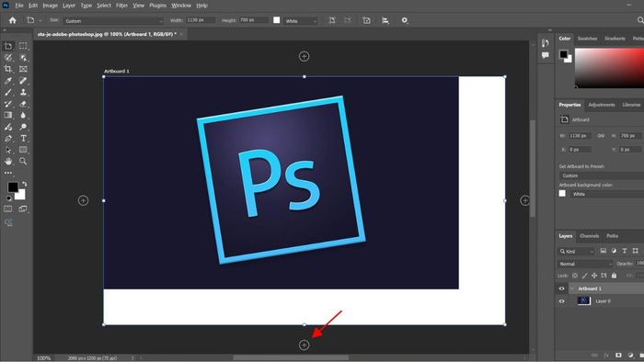Open the Comments panel icon in the collapsed dock

pos(545,55)
